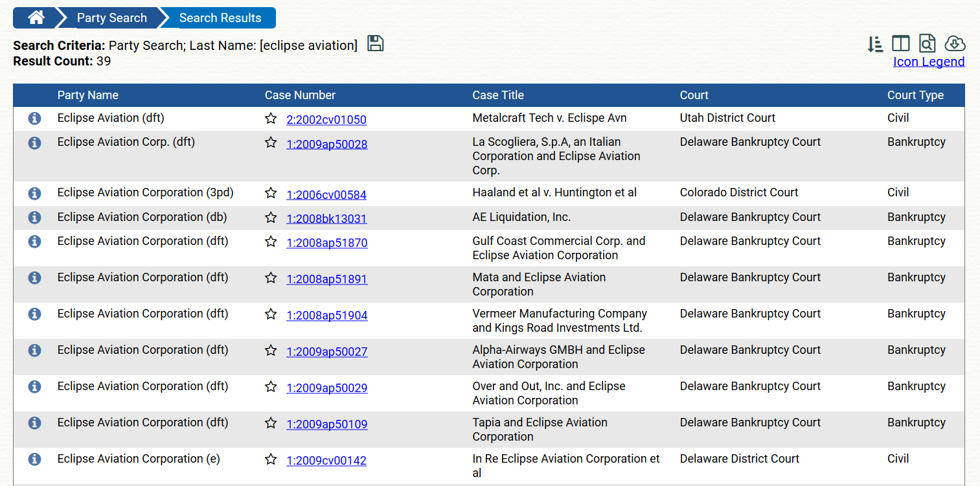Star case 1:2006cv00584 as favorite
The image size is (980, 486).
(x=271, y=193)
